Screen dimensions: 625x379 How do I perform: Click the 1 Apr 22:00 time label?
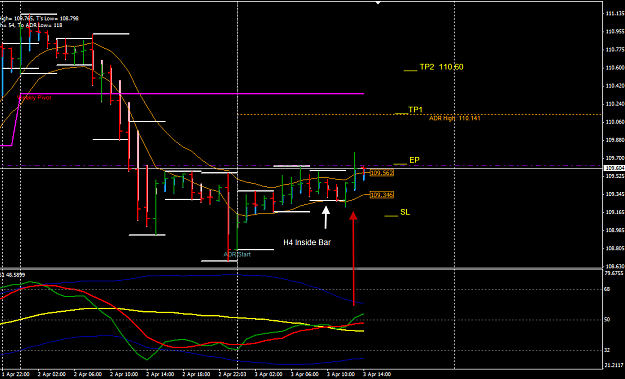point(16,374)
